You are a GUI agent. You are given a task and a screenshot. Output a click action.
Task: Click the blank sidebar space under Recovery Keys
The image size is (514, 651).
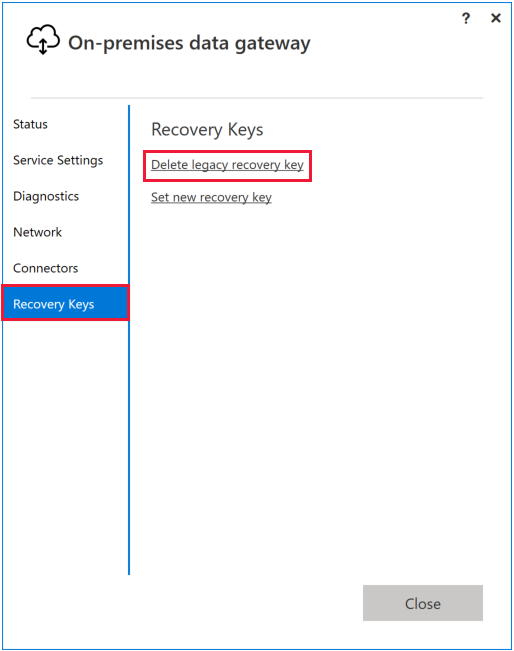click(66, 446)
